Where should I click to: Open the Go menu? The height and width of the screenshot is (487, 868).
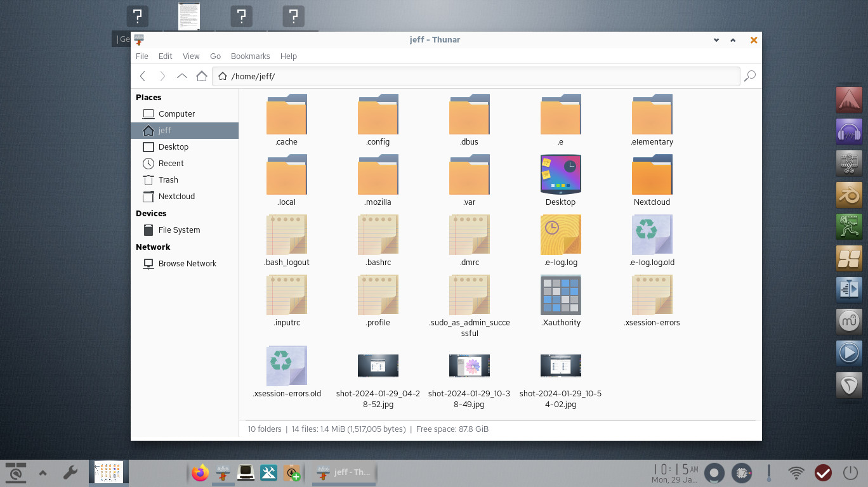coord(215,56)
